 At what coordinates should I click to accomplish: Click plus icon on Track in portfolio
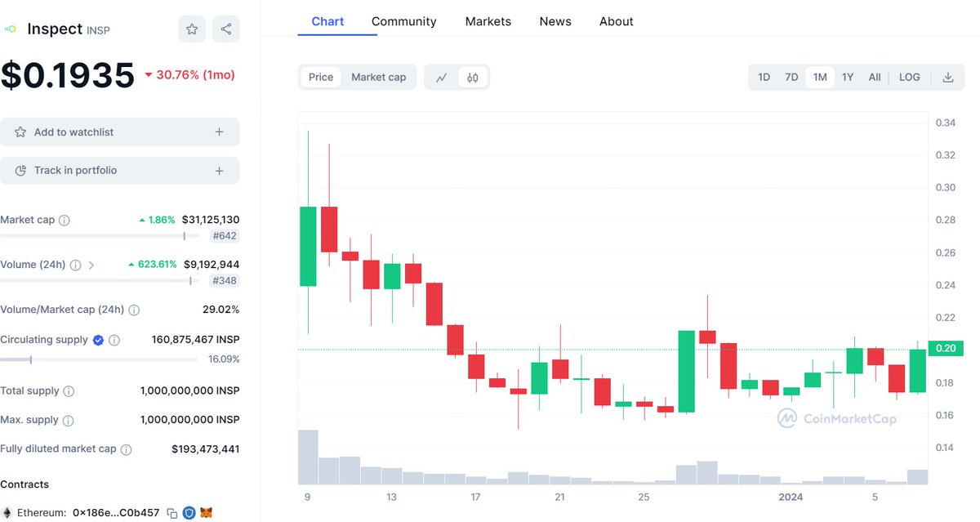tap(219, 171)
